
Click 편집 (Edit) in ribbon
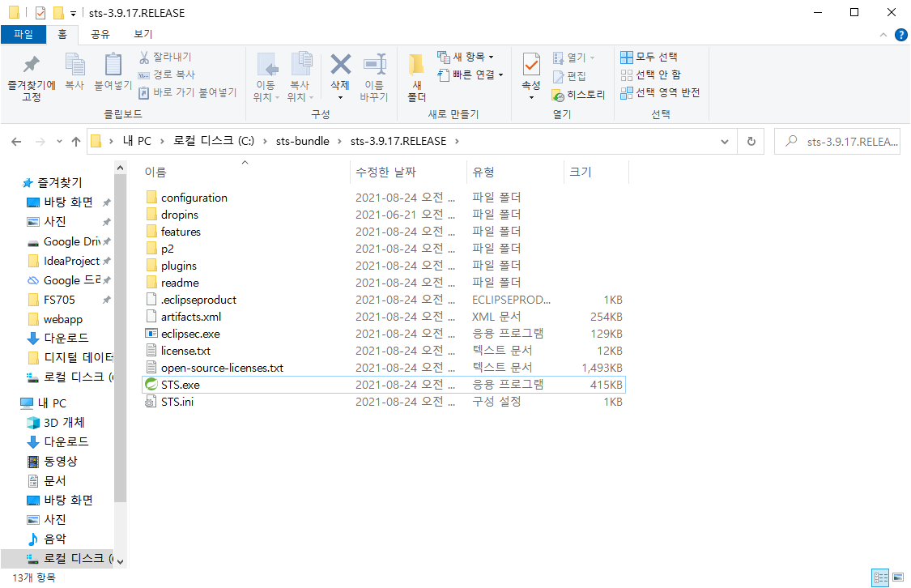tap(569, 76)
